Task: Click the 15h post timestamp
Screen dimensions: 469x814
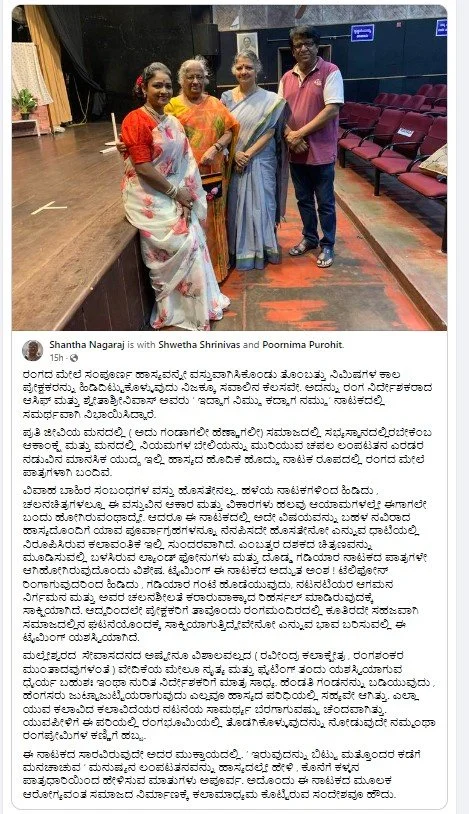Action: (56, 358)
